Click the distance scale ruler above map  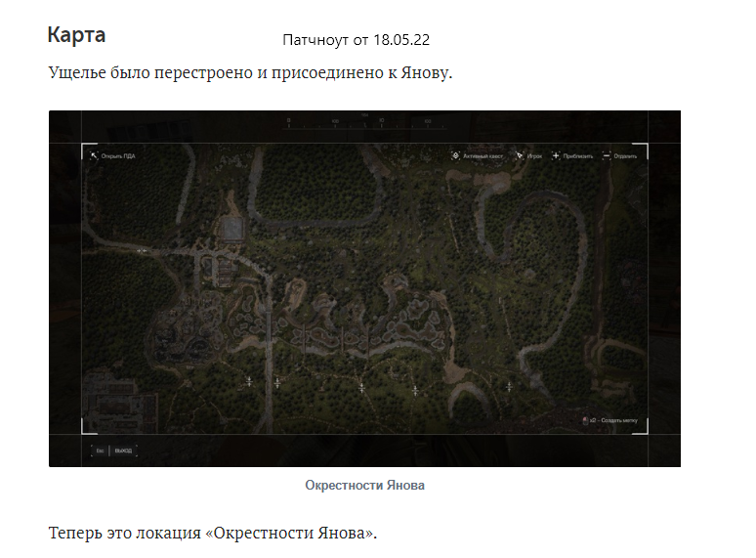(364, 123)
